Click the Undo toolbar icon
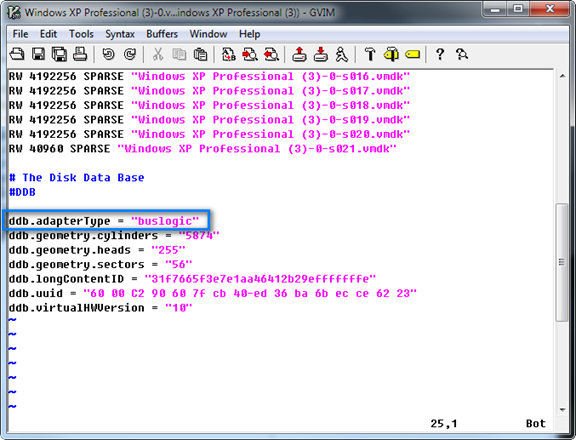 click(108, 54)
